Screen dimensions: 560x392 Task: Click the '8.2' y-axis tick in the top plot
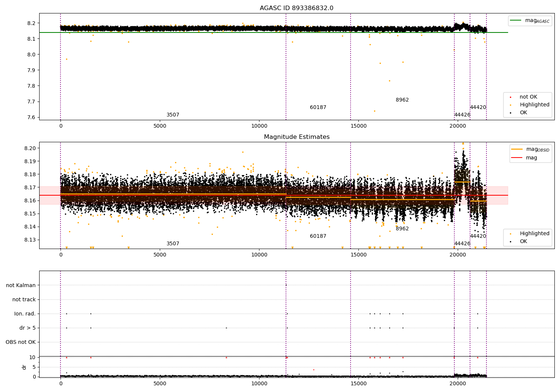(x=31, y=23)
